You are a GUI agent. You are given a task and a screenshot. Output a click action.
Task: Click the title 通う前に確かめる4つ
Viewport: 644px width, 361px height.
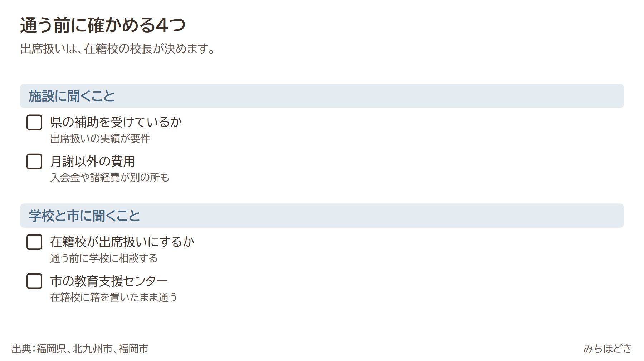pyautogui.click(x=103, y=25)
